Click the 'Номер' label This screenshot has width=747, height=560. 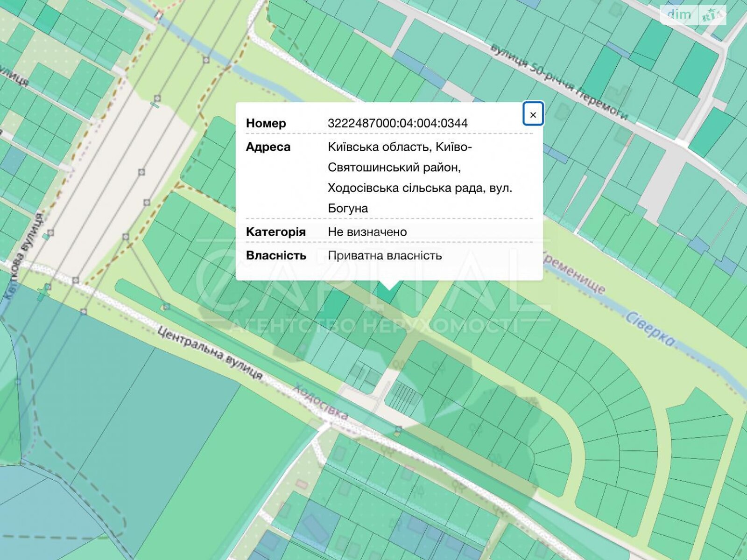(266, 123)
